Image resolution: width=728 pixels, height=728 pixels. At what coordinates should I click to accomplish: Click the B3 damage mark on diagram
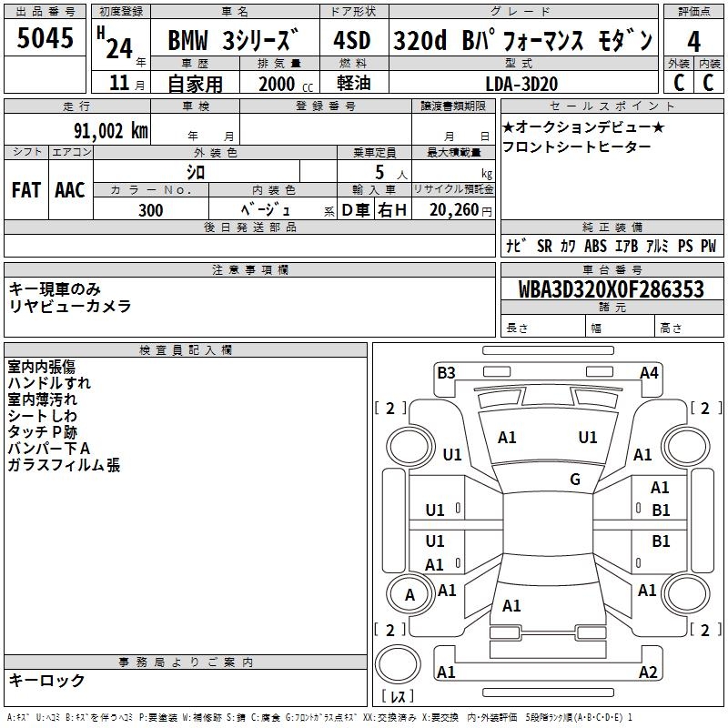[x=446, y=373]
